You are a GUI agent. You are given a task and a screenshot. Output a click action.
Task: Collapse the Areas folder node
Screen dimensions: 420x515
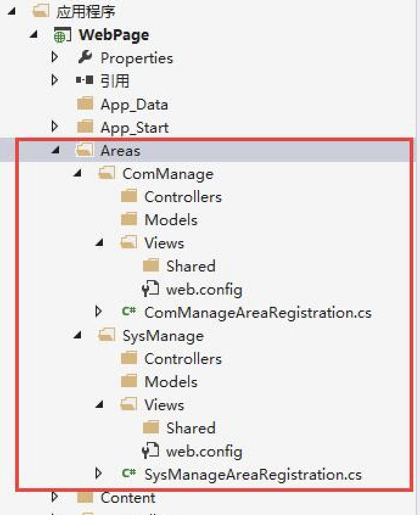(x=56, y=150)
